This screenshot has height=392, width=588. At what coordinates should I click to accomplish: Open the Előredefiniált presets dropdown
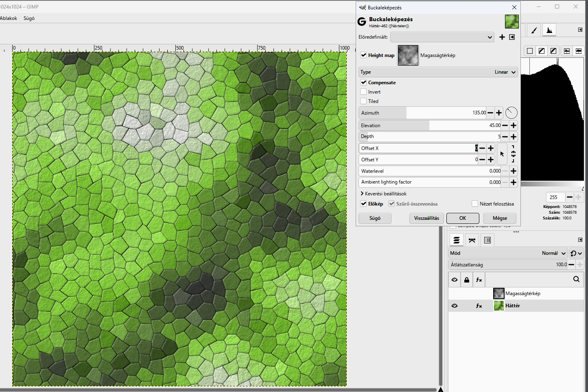coord(442,37)
